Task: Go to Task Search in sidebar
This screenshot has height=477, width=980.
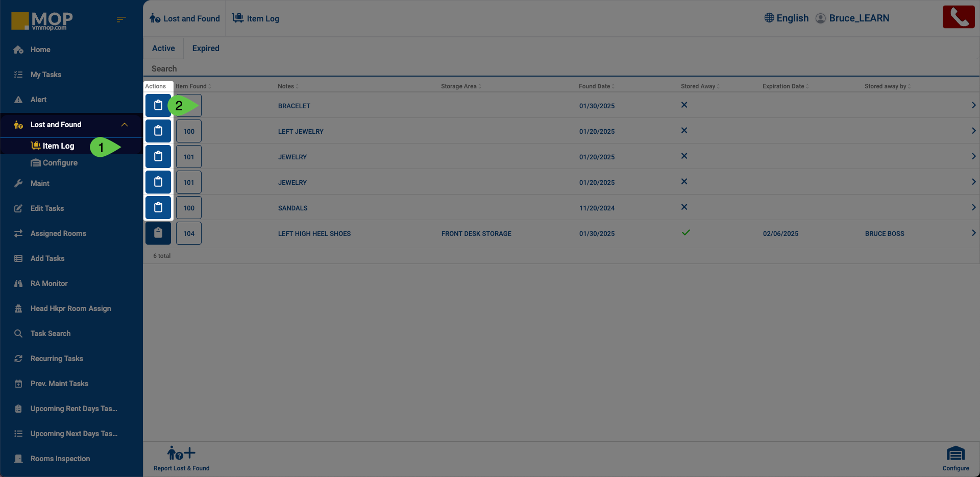Action: (51, 333)
